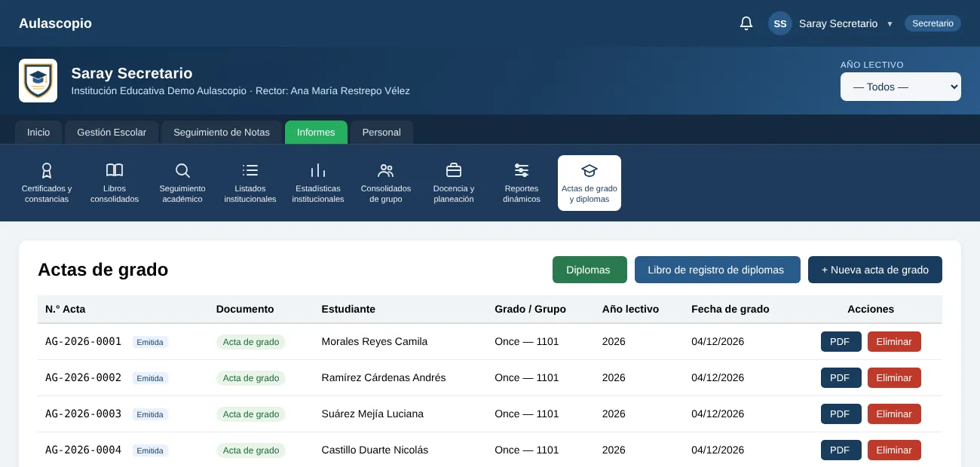Switch to Seguimiento de Notas tab
Image resolution: width=980 pixels, height=467 pixels.
coord(222,132)
